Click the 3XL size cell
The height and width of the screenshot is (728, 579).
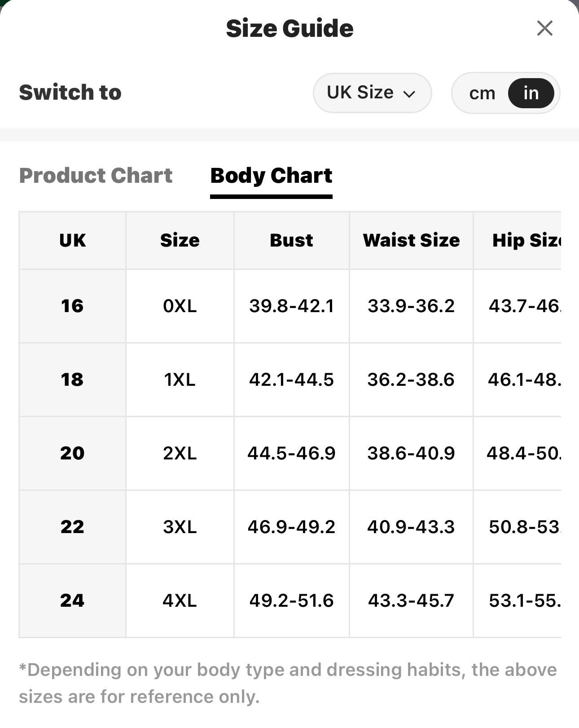click(x=180, y=527)
